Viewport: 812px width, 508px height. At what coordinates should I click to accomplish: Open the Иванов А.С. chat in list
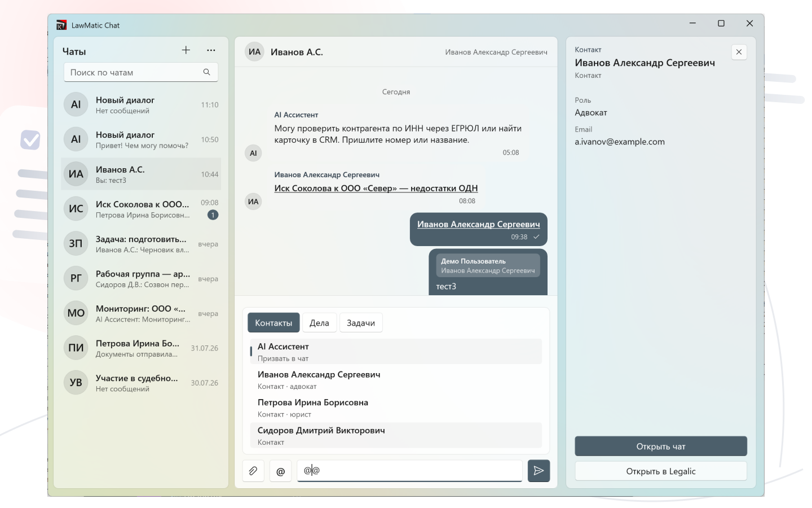pos(141,174)
